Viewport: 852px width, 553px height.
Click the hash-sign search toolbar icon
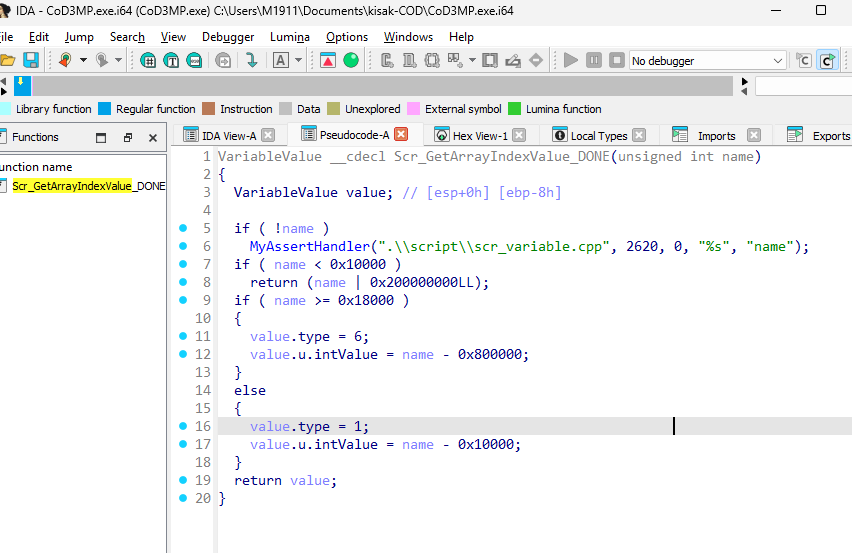coord(148,60)
